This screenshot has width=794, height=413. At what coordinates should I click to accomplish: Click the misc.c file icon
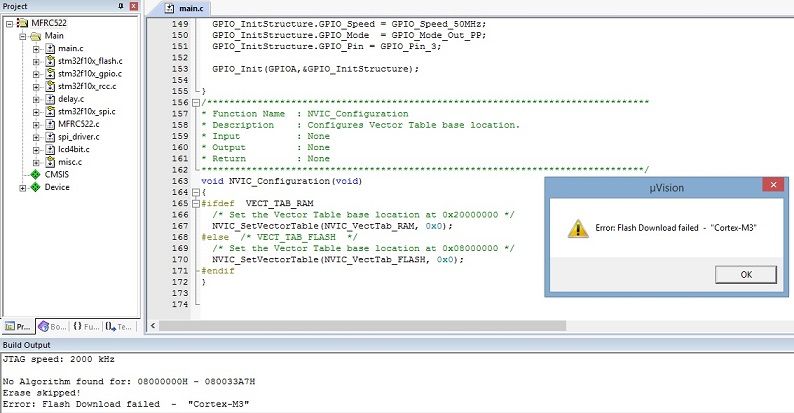[50, 162]
